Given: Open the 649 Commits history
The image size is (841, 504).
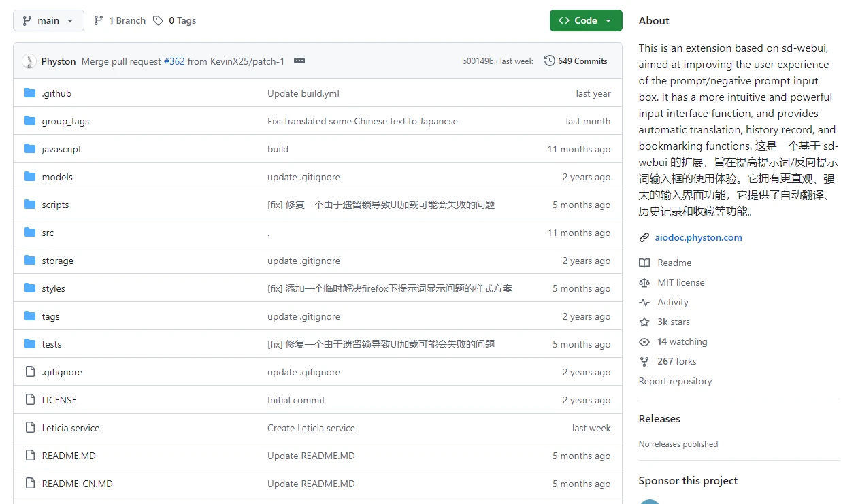Looking at the screenshot, I should pos(576,61).
